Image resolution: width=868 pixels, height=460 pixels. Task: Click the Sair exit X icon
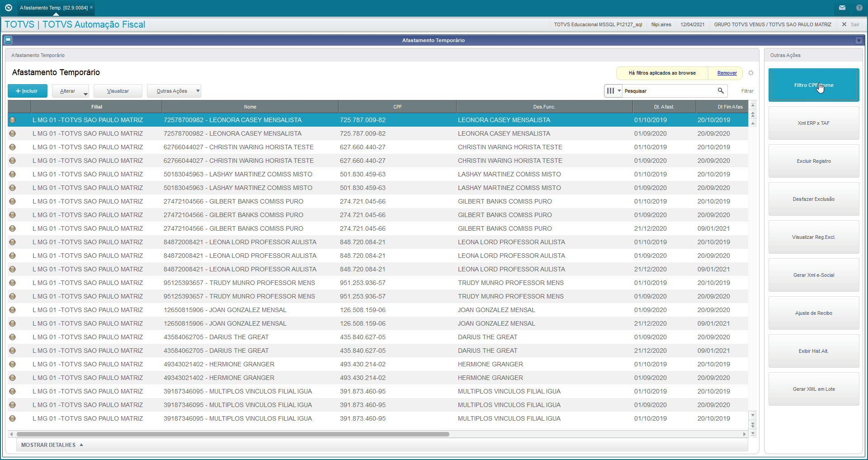[844, 24]
